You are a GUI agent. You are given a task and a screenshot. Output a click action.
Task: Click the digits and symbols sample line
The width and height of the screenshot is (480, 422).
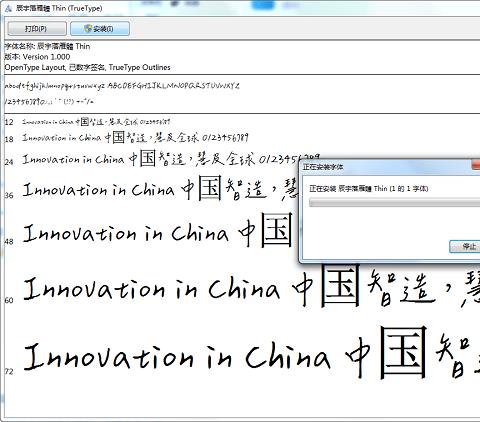click(x=49, y=101)
